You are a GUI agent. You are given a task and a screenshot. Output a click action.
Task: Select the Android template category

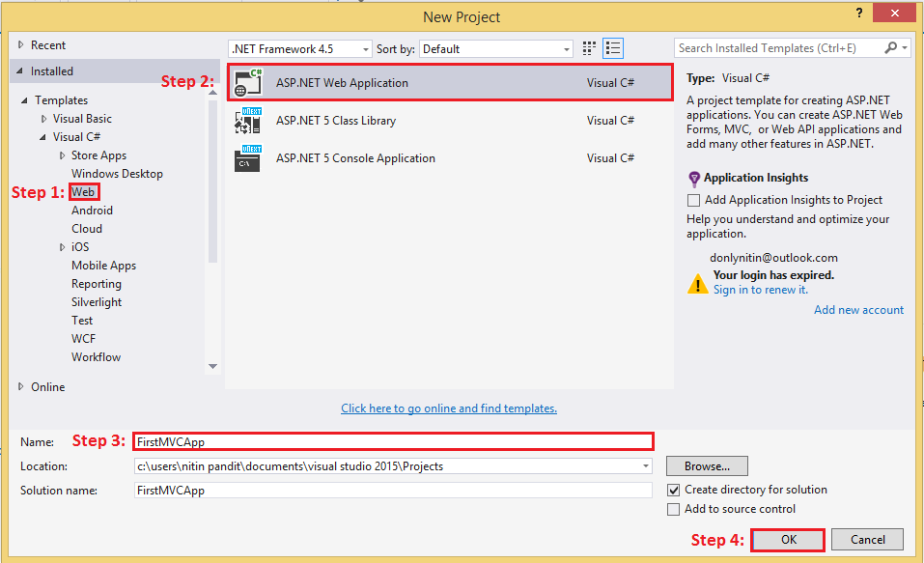(x=92, y=210)
